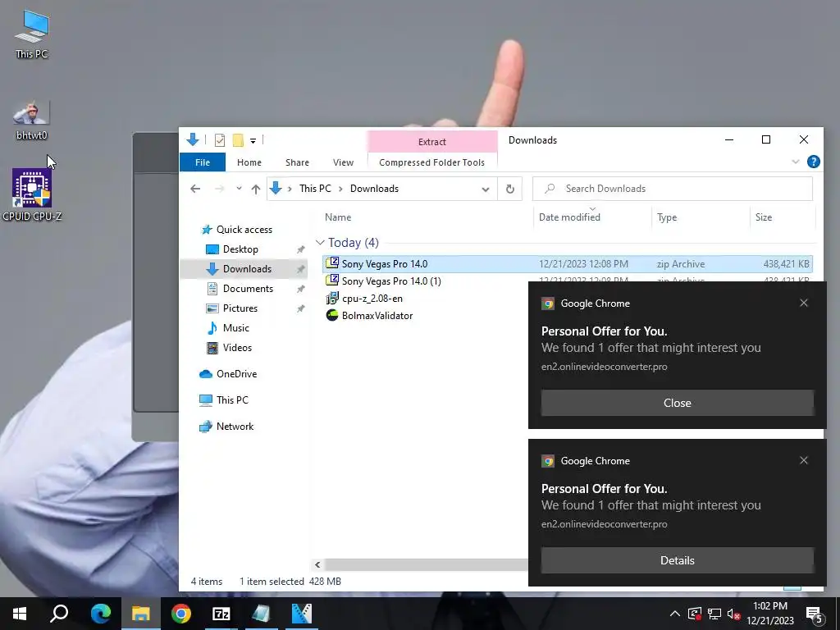Go up one folder level

point(256,189)
